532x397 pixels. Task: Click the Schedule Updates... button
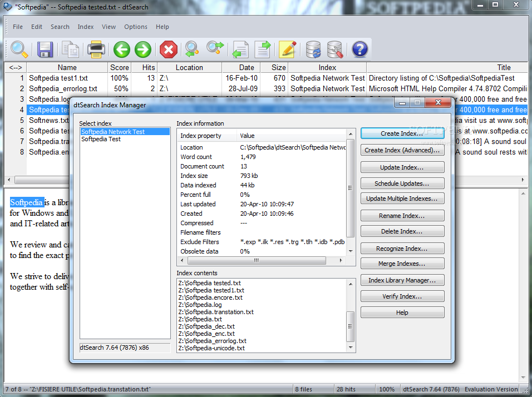(x=402, y=183)
